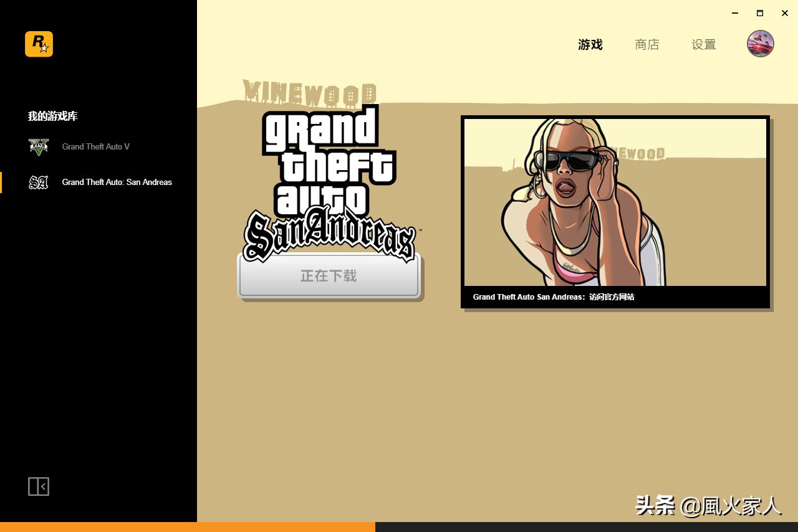Open the 设置 tab
The image size is (798, 532).
(x=703, y=45)
